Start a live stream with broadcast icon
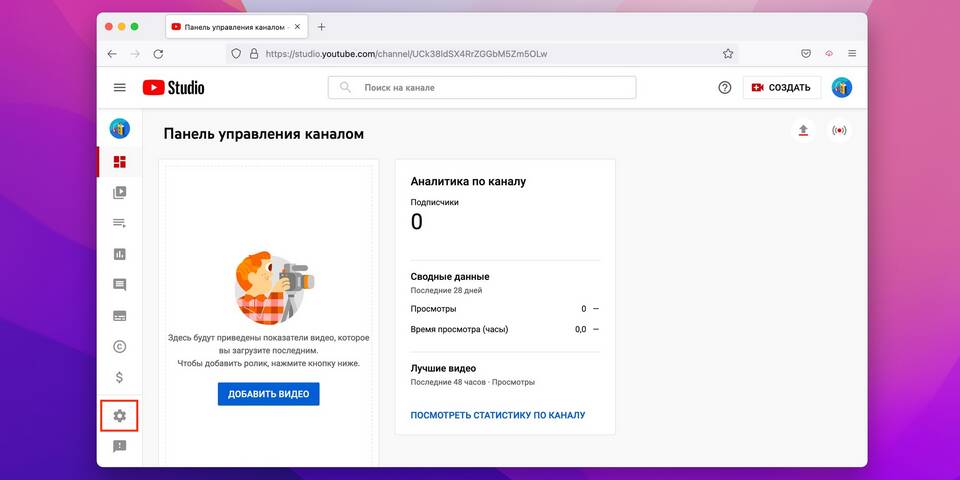The width and height of the screenshot is (960, 480). [839, 130]
